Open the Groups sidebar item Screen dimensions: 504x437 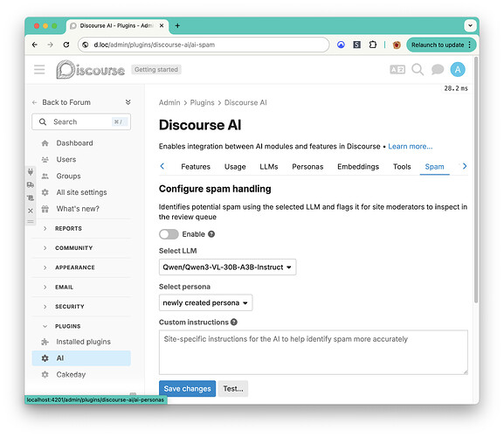pyautogui.click(x=81, y=176)
